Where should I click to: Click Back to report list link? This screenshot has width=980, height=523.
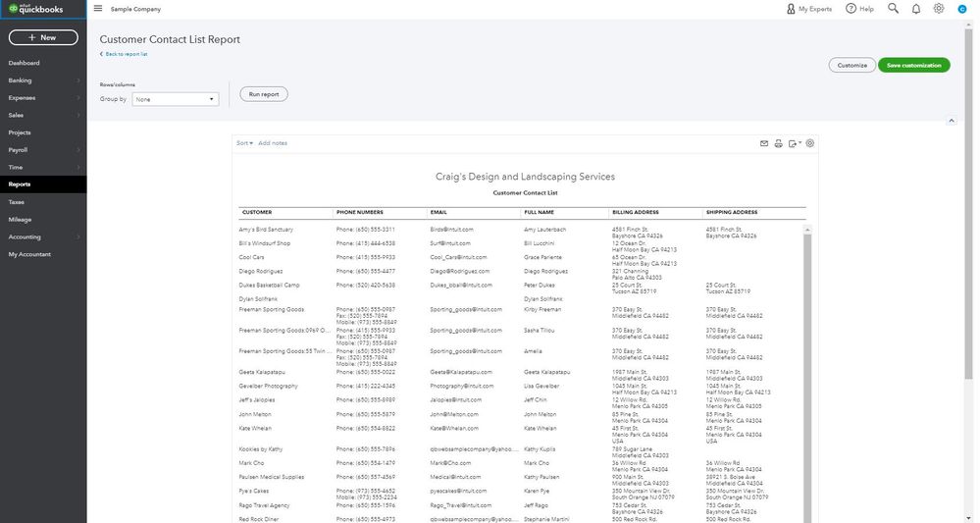coord(124,54)
